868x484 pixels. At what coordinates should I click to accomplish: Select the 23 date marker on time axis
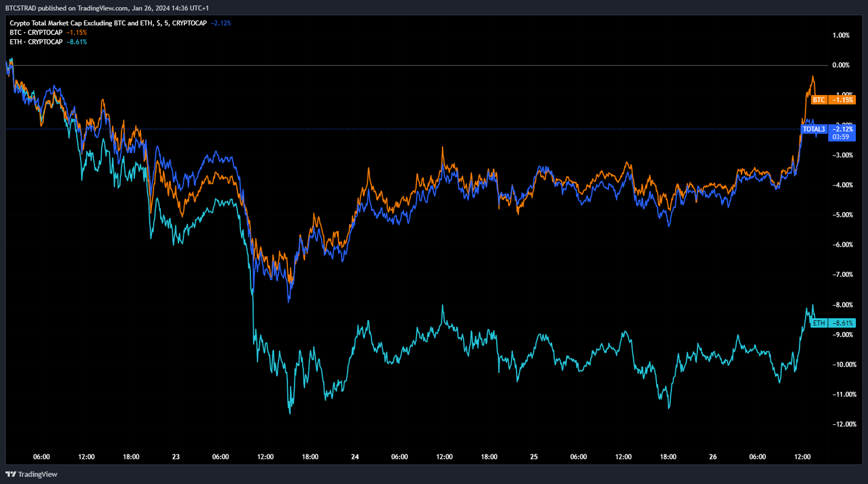click(175, 457)
